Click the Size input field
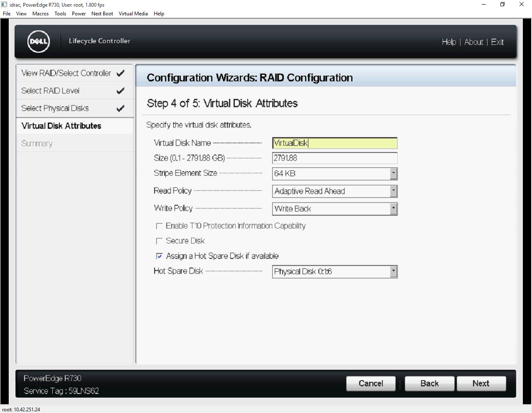 click(x=335, y=158)
